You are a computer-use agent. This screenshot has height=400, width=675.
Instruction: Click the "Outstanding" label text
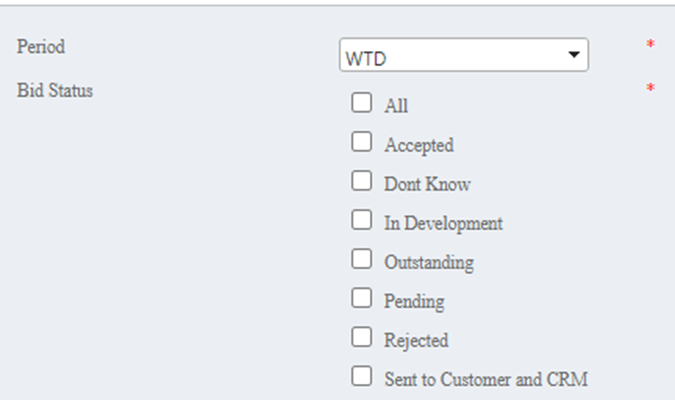coord(429,262)
